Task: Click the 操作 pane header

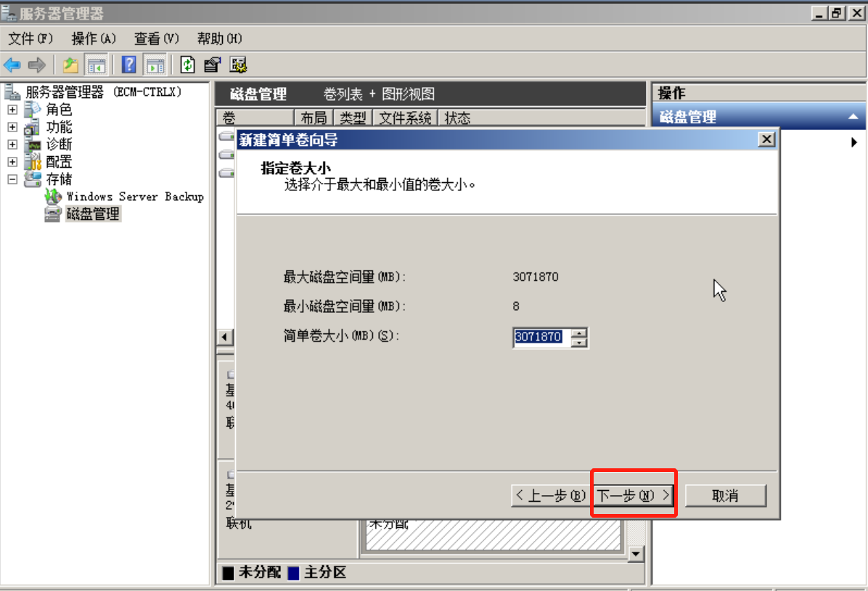Action: tap(759, 92)
